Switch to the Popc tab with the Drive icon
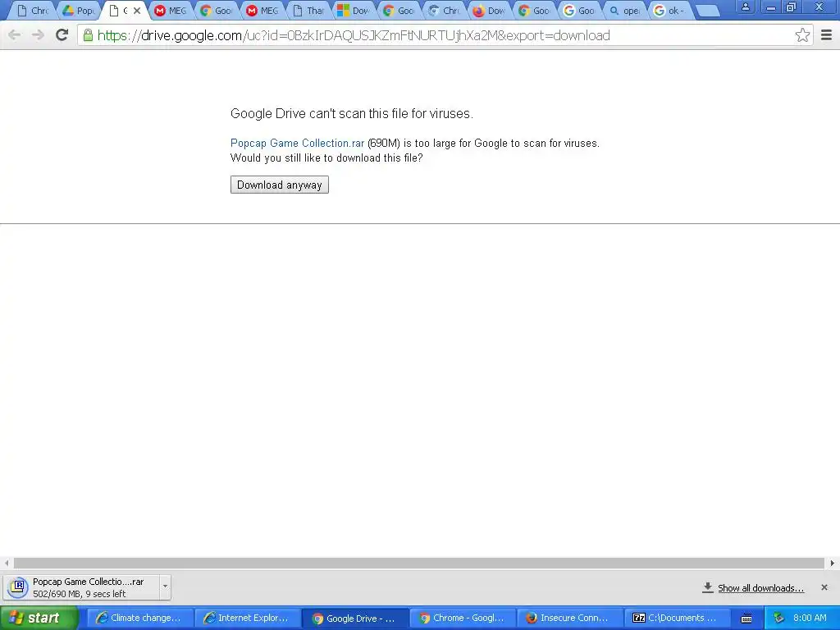Screen dimensions: 840x630 pos(79,11)
